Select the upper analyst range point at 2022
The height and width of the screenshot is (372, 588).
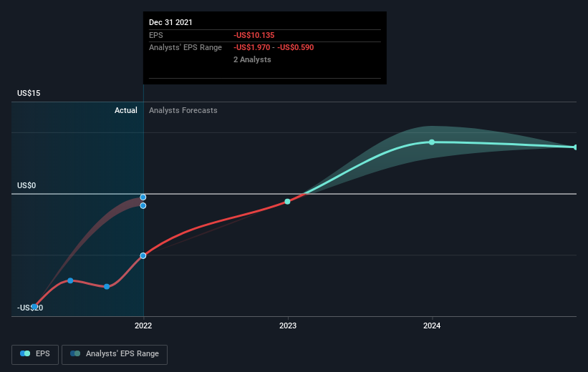tap(143, 197)
